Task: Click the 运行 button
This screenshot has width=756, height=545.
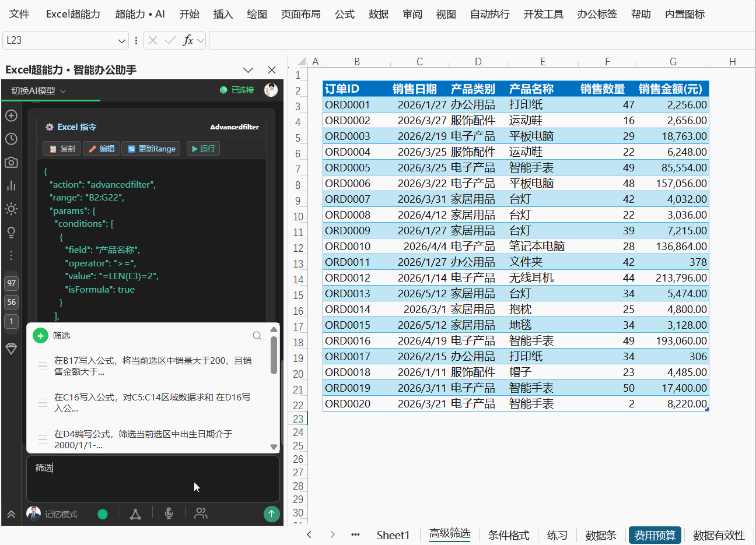Action: point(203,149)
